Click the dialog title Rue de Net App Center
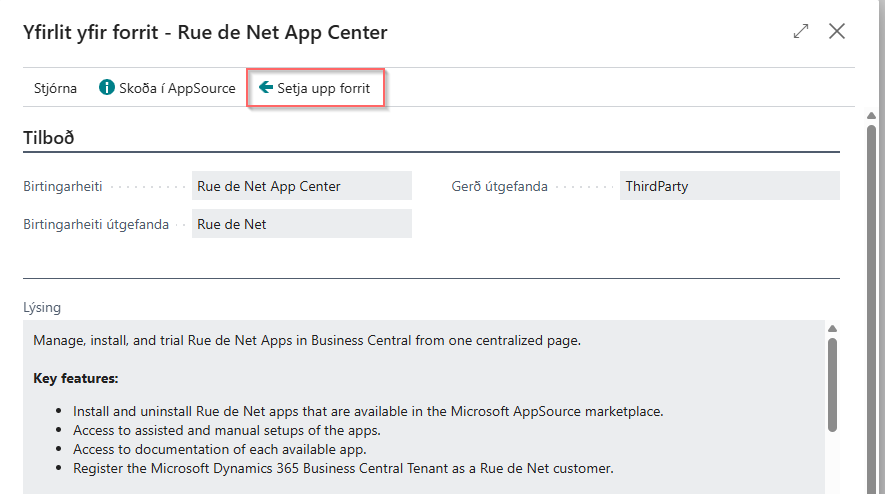This screenshot has width=885, height=494. 205,32
